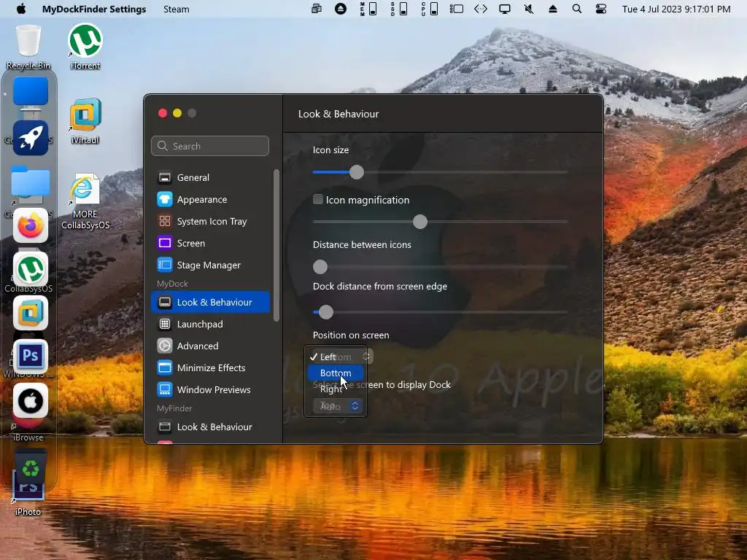Click the date and time in menu bar

(676, 9)
